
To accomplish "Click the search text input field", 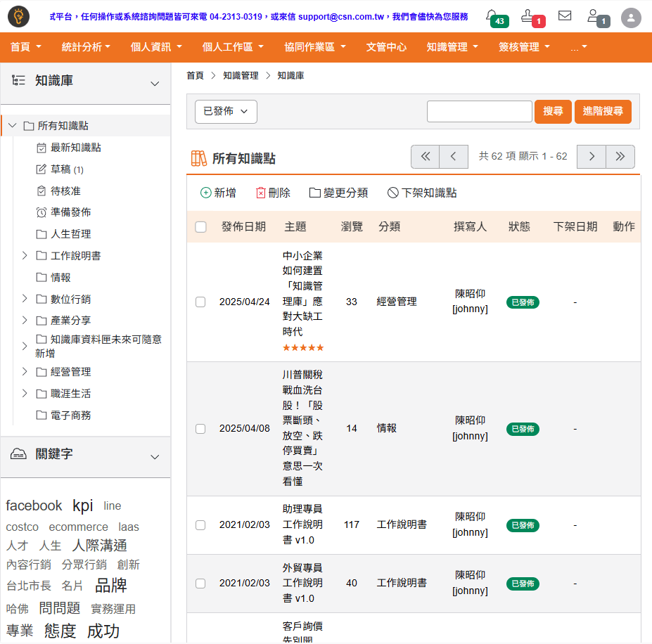I will click(x=479, y=112).
